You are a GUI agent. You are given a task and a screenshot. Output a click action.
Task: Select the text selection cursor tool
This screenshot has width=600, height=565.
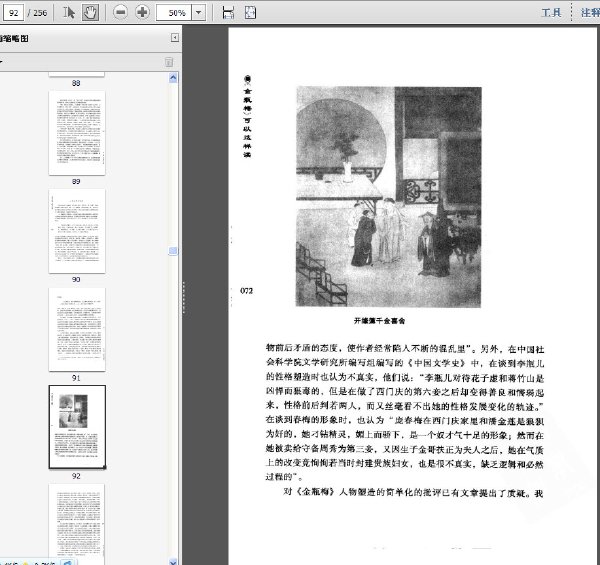[69, 13]
